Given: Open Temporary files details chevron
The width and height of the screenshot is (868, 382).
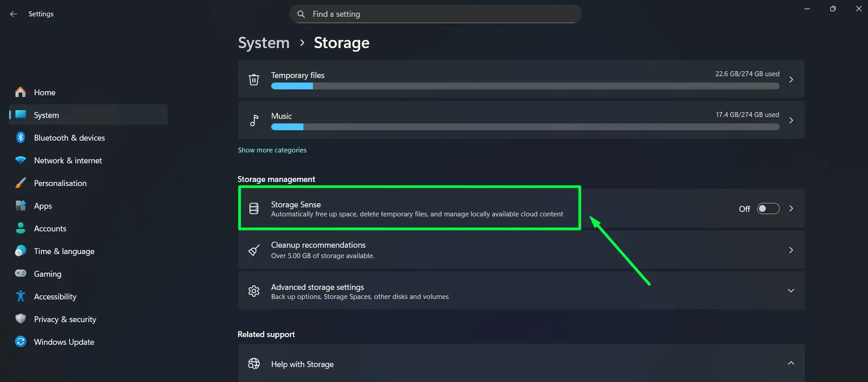Looking at the screenshot, I should click(791, 79).
